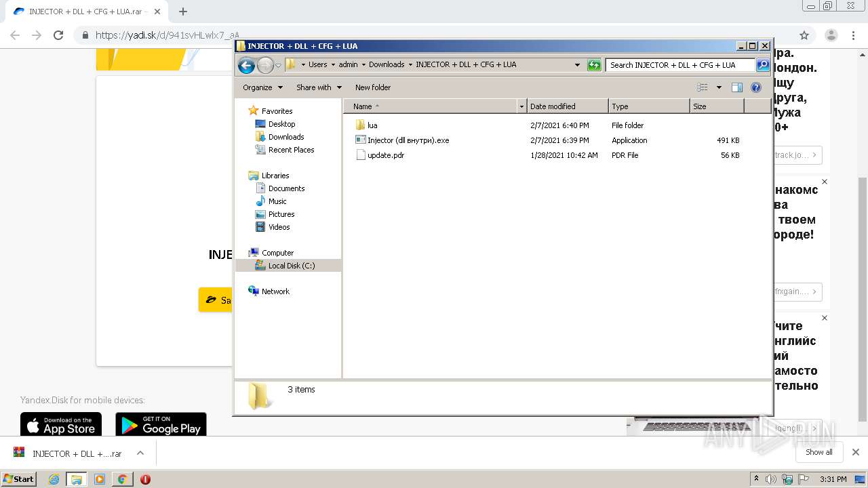868x488 pixels.
Task: Select the update.pdr file
Action: [380, 155]
